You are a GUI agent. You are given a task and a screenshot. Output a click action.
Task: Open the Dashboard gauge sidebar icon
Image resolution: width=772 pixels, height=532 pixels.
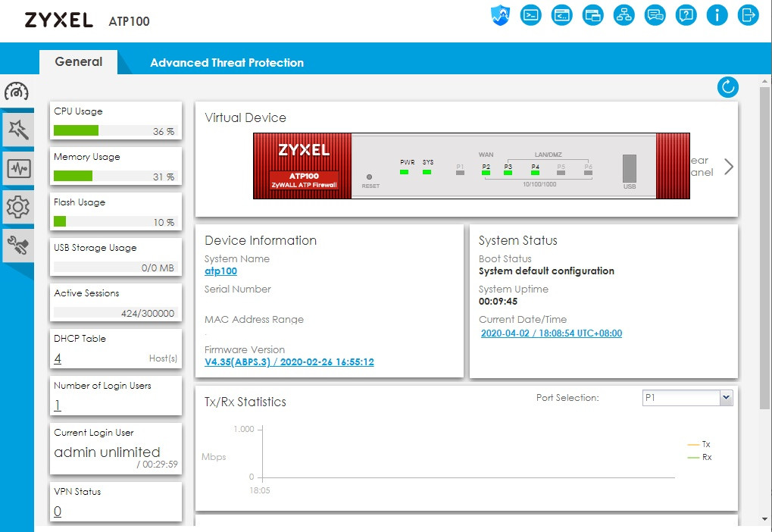click(x=17, y=92)
